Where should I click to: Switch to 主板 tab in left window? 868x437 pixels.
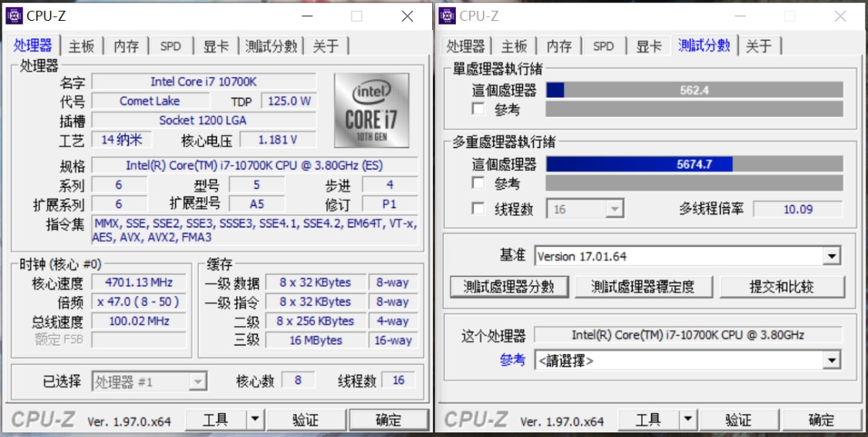(81, 46)
